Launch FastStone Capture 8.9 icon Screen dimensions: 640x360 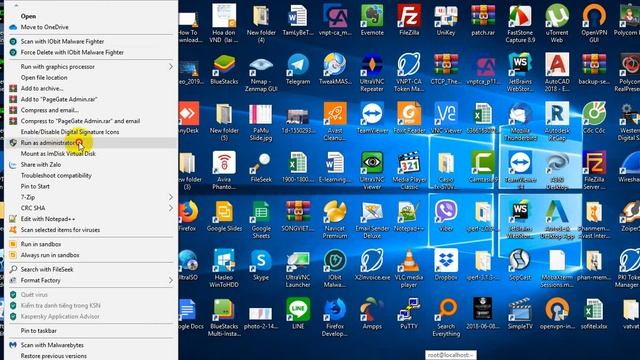coord(520,24)
